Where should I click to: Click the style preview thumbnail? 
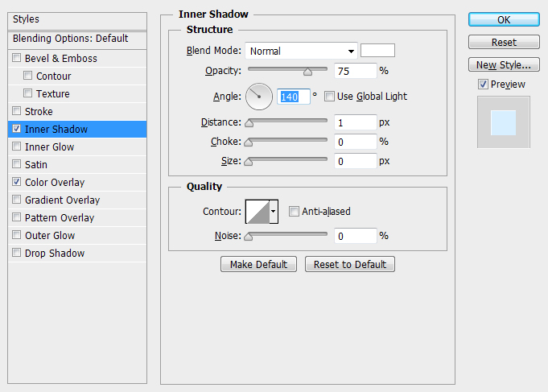tap(503, 122)
